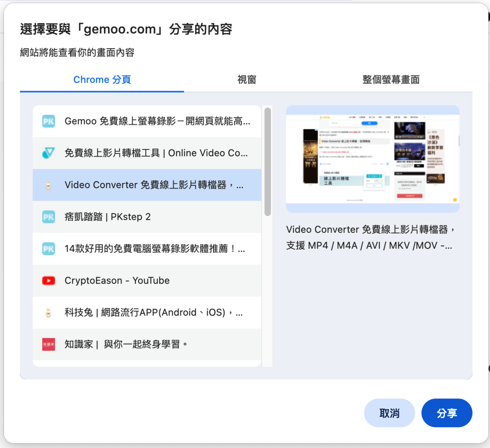Click the rabbit icon of the Video Converter entry

point(49,185)
